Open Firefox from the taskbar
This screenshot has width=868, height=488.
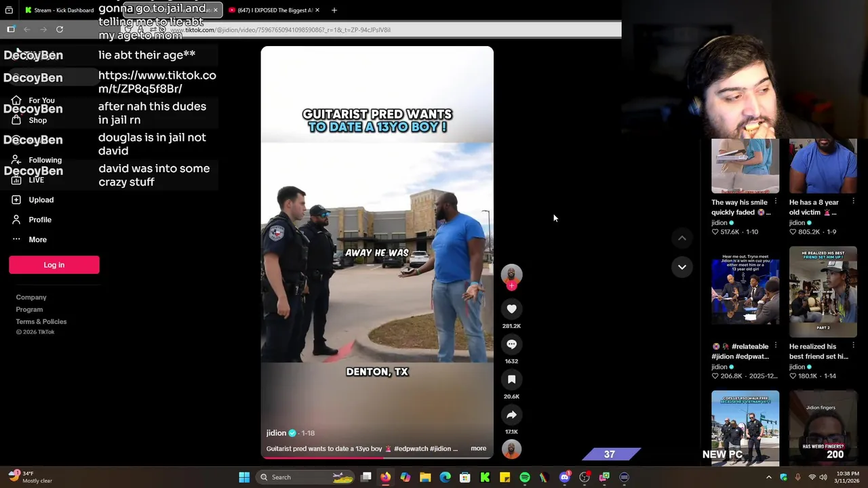tap(385, 477)
